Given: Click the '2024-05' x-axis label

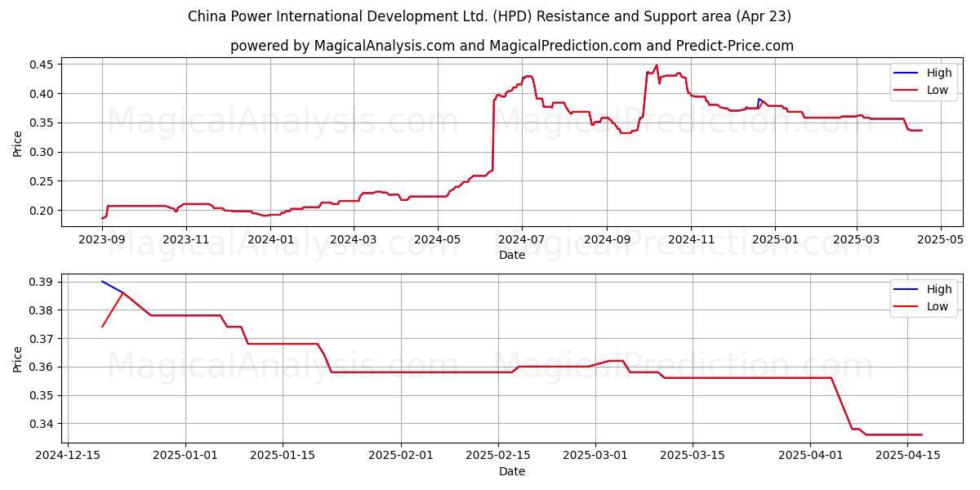Looking at the screenshot, I should [438, 239].
